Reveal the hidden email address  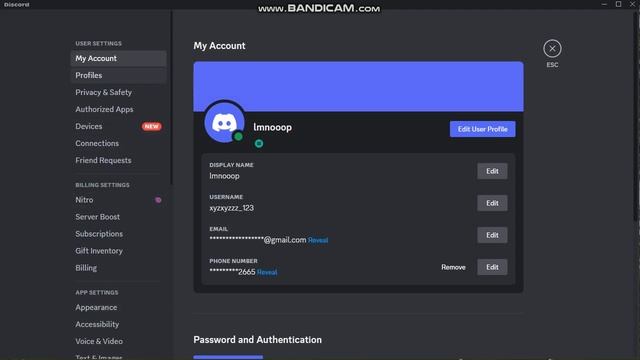[318, 240]
